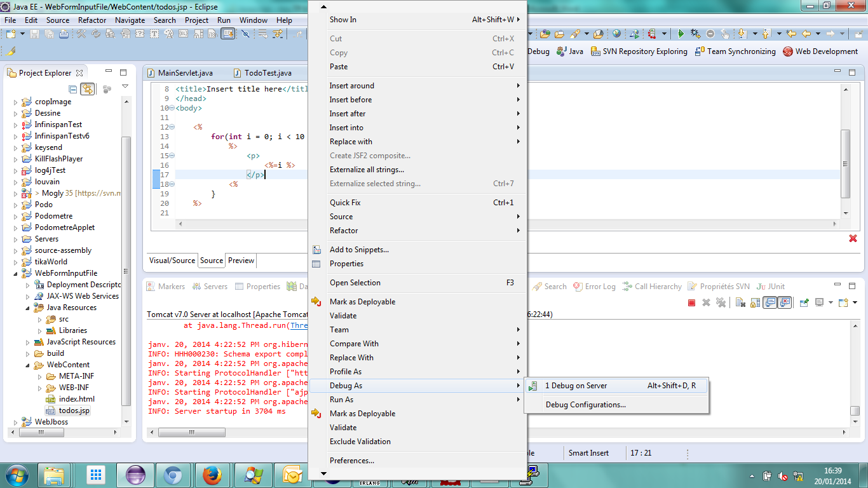Open SVN Repository Exploring perspective
Screen dimensions: 868x488
click(x=639, y=51)
